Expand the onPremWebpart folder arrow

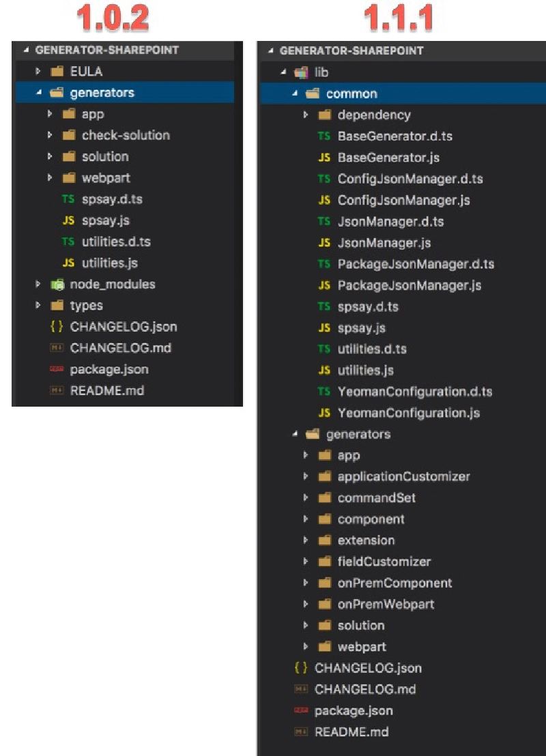(x=306, y=604)
